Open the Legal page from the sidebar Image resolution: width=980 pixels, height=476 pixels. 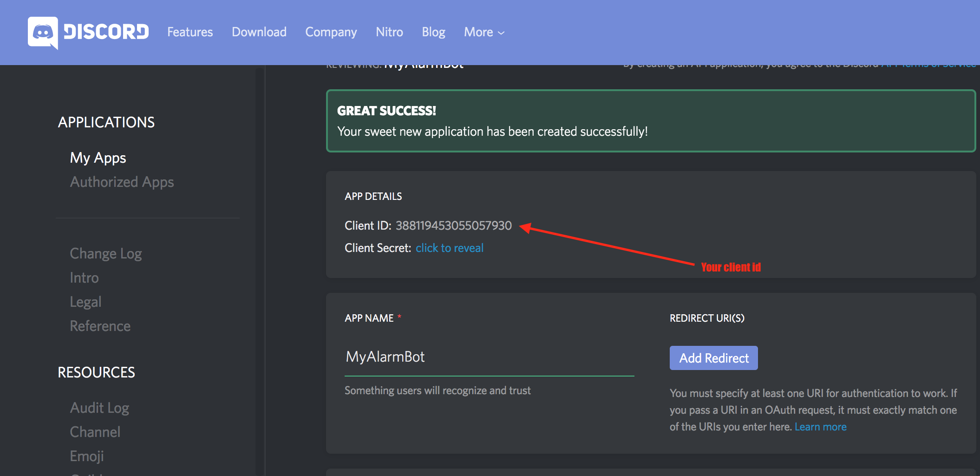coord(85,301)
